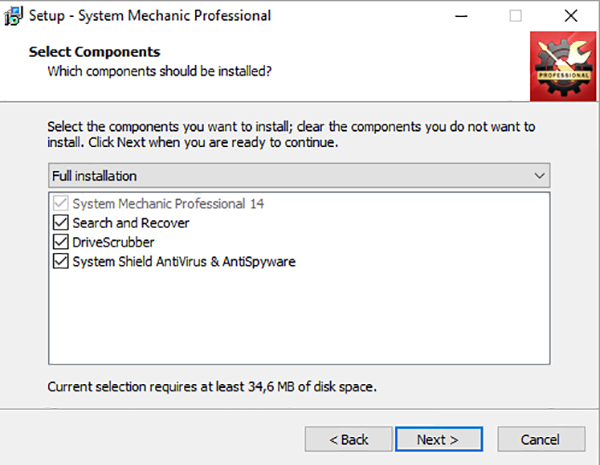
Task: Go to previous step with Back button
Action: [x=349, y=439]
